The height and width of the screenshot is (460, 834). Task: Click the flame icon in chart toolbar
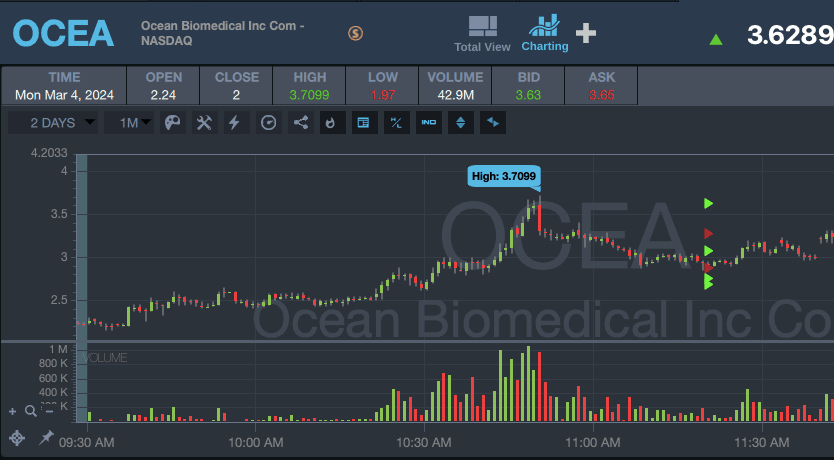[x=331, y=122]
